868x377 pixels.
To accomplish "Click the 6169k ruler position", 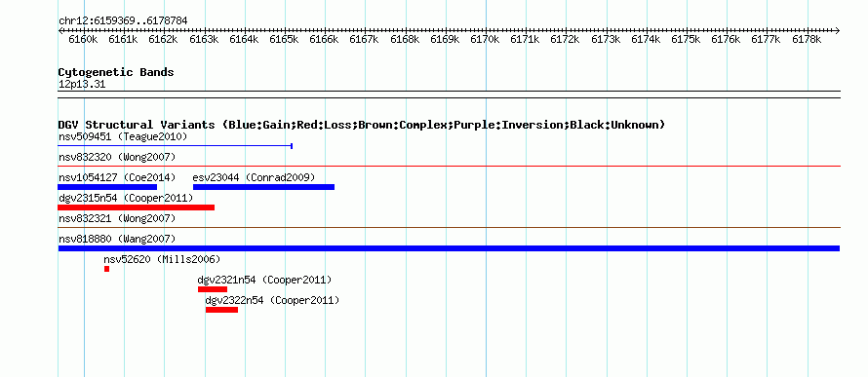I will click(x=445, y=39).
